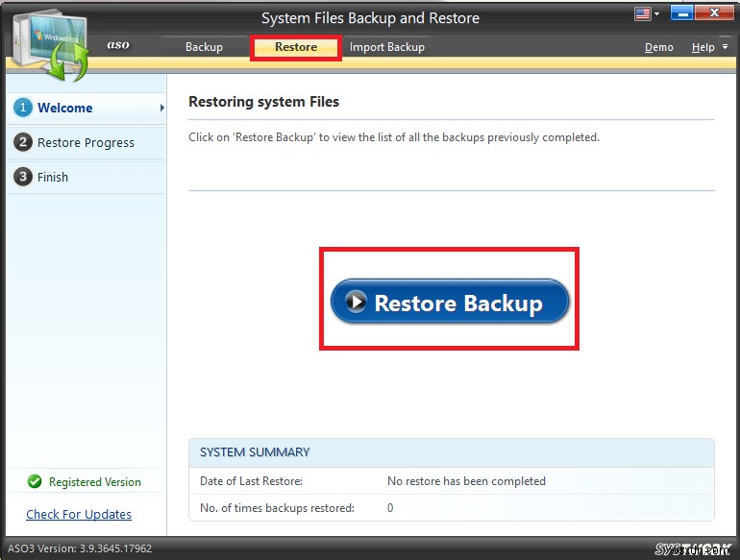Click the restore count value 0
This screenshot has height=560, width=740.
(390, 508)
